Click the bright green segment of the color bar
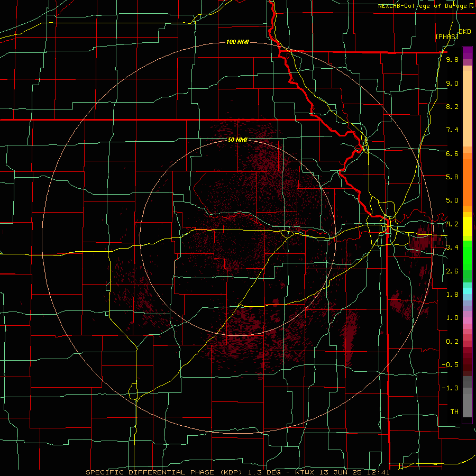The image size is (476, 476). click(x=467, y=256)
